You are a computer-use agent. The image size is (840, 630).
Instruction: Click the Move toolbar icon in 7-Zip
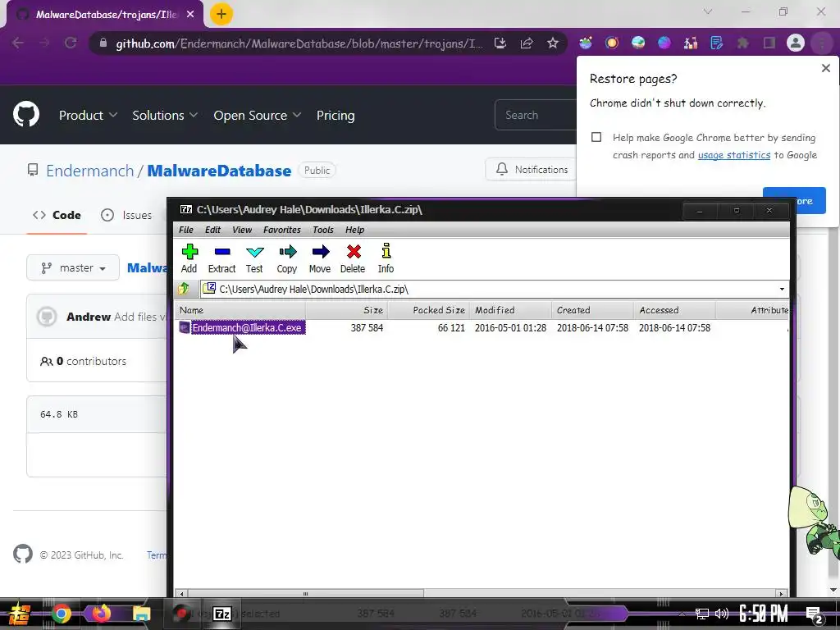pyautogui.click(x=320, y=258)
